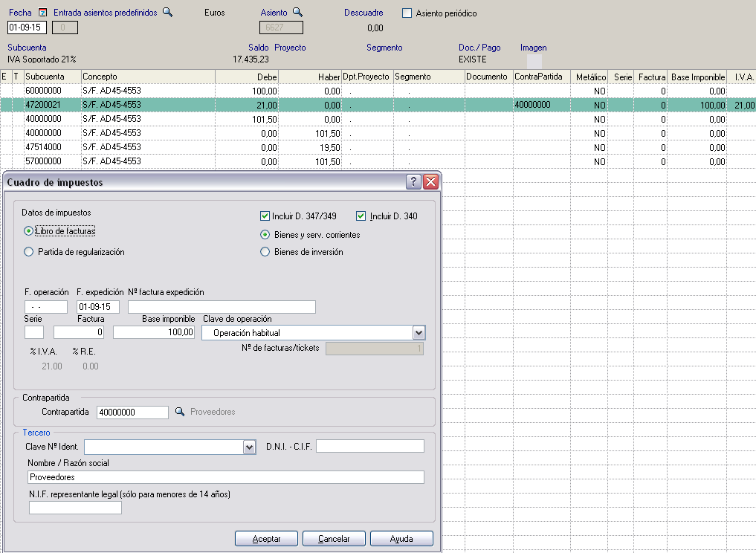Click the Debe column header
Image resolution: width=756 pixels, height=553 pixels.
point(247,77)
